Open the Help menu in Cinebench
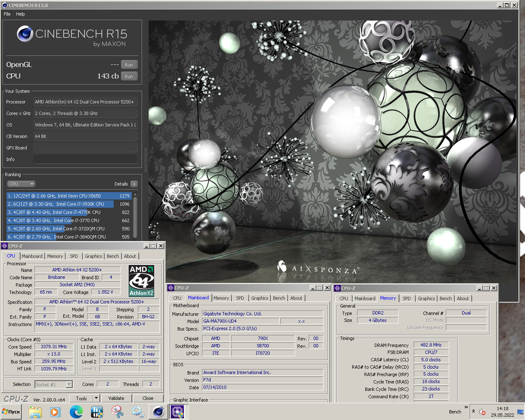Image resolution: width=525 pixels, height=420 pixels. (x=21, y=14)
